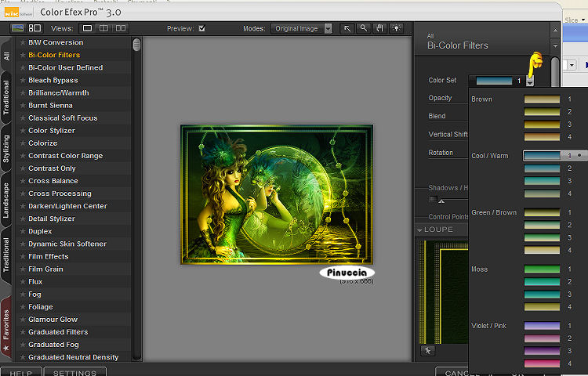Choose Violet / Pink color swatch 1
Image resolution: width=588 pixels, height=376 pixels.
(542, 325)
